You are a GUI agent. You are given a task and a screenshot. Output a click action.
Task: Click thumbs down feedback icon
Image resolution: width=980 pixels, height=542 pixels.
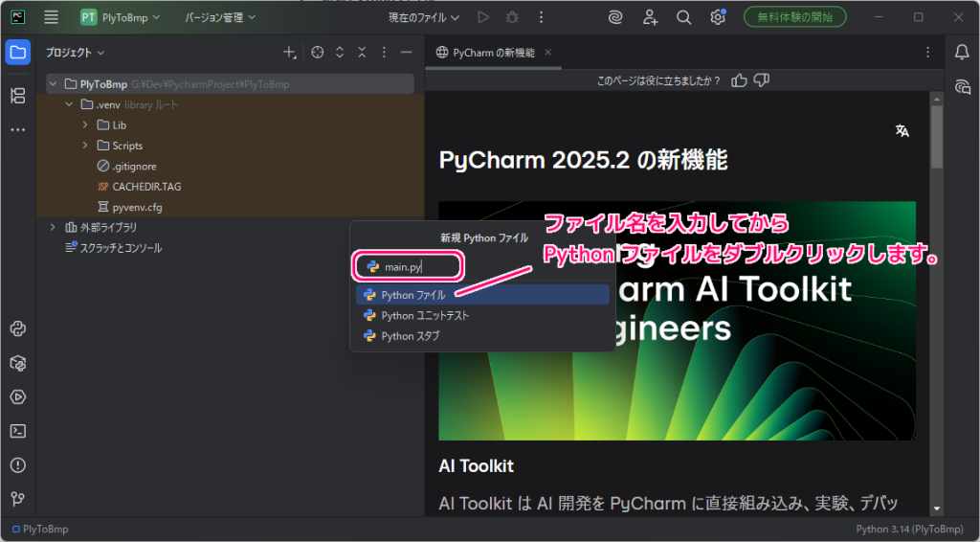pos(761,80)
